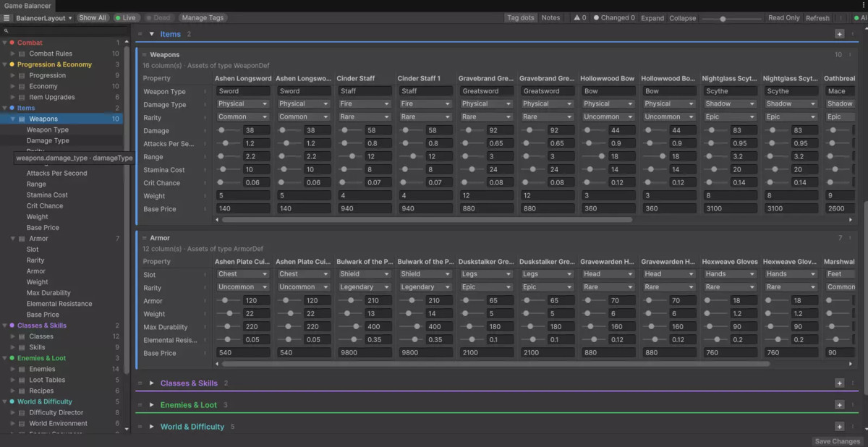The image size is (868, 447).
Task: Toggle the Live filter
Action: [x=126, y=18]
